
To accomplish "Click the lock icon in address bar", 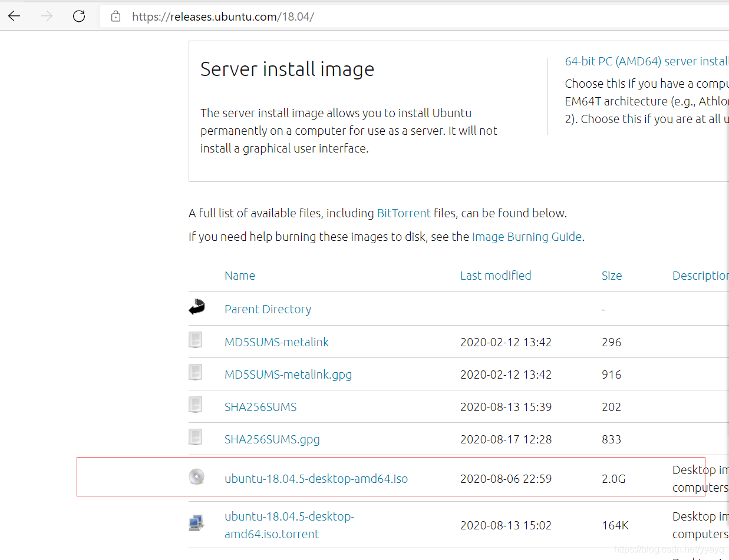I will click(116, 16).
